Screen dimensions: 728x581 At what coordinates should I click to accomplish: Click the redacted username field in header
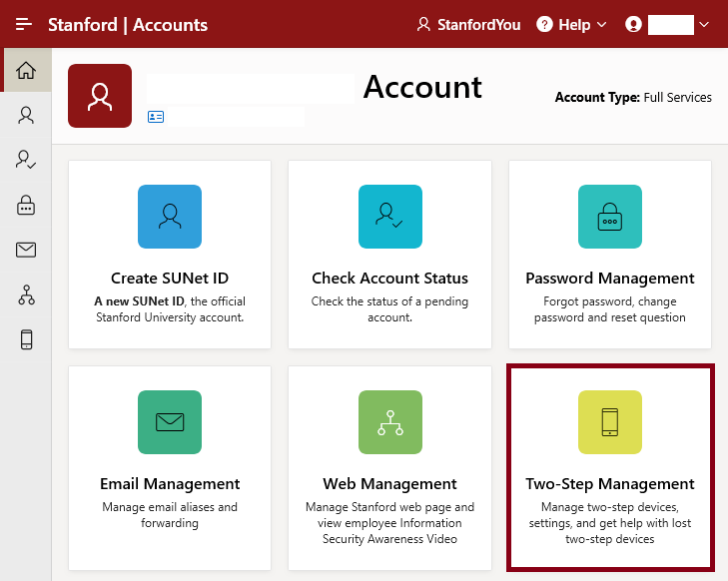click(x=671, y=25)
